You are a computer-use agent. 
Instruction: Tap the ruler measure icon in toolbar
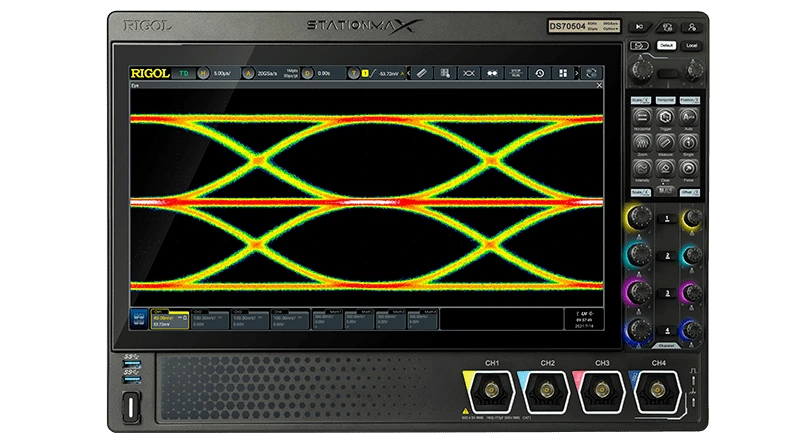(x=421, y=73)
